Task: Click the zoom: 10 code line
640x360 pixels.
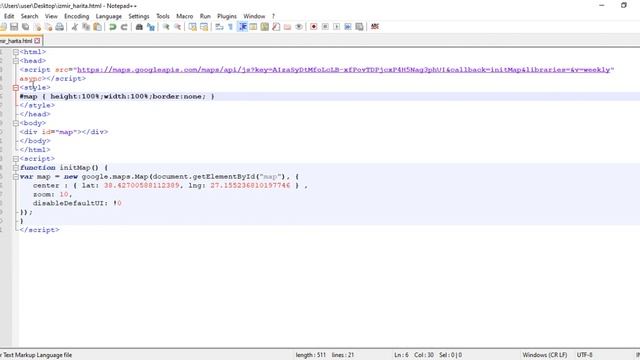Action: (52, 195)
